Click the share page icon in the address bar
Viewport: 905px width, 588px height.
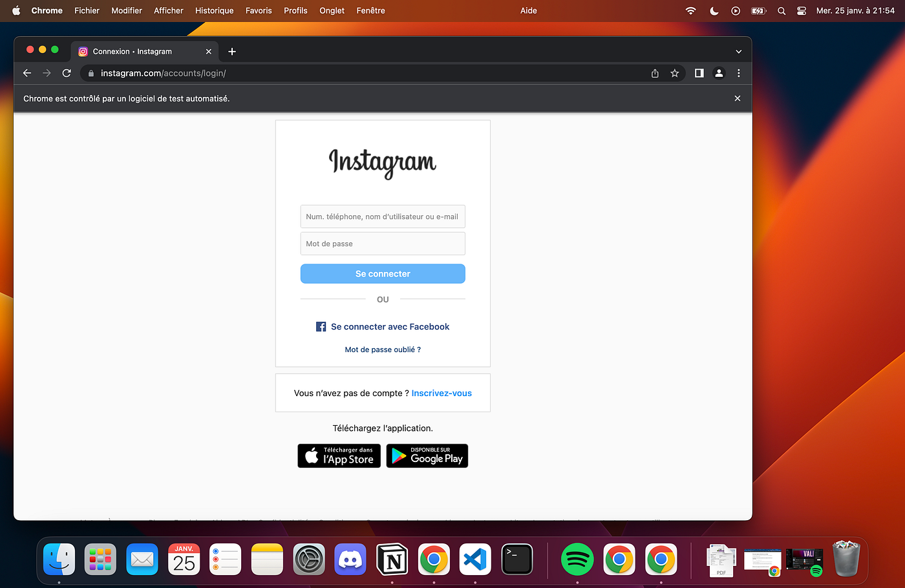click(x=655, y=73)
